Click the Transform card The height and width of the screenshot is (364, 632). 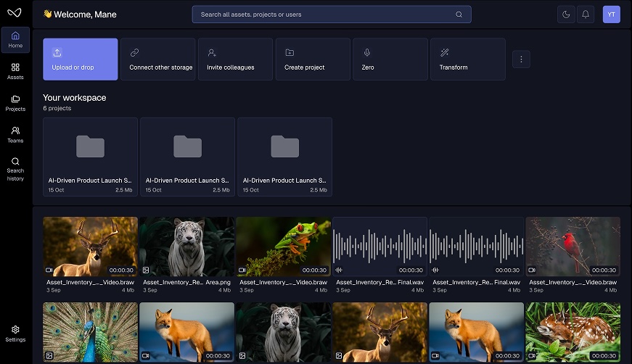[467, 59]
